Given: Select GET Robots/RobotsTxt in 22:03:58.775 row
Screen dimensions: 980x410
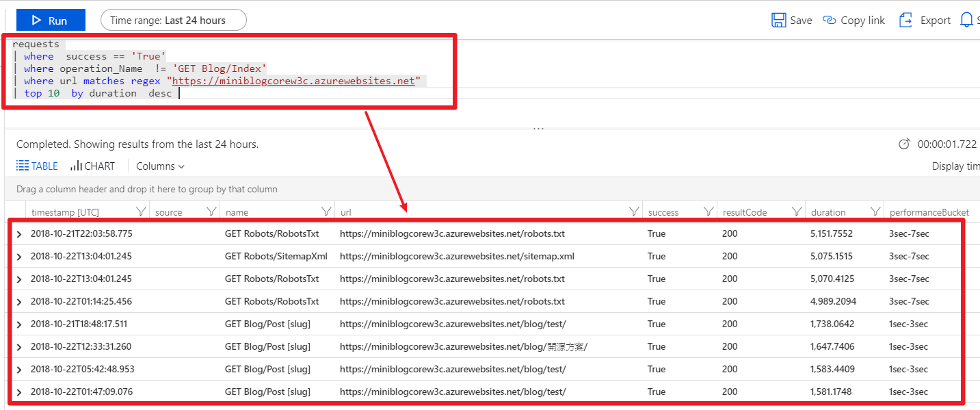Looking at the screenshot, I should pyautogui.click(x=272, y=233).
